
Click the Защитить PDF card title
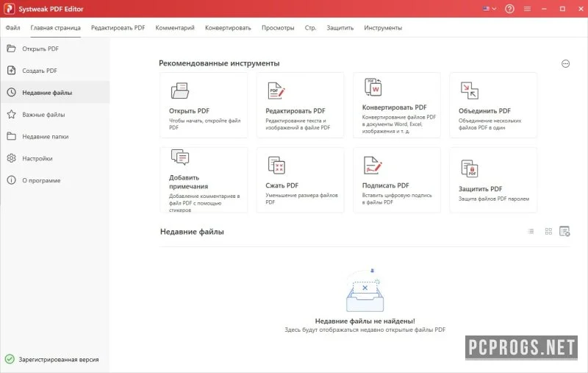(481, 189)
